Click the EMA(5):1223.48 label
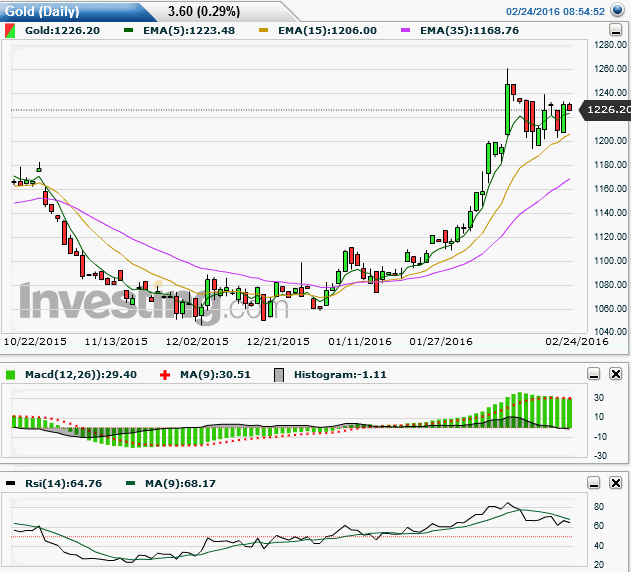Viewport: 631px width, 572px height. coord(189,31)
